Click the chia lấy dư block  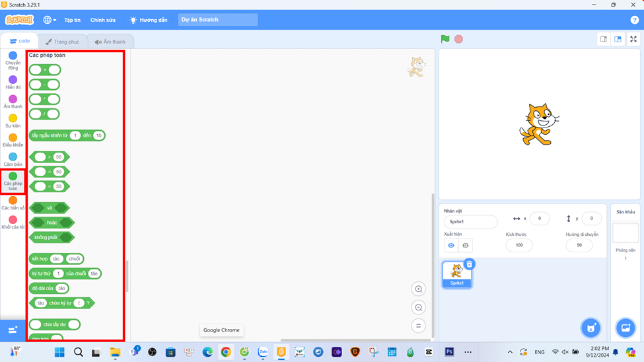(x=55, y=324)
